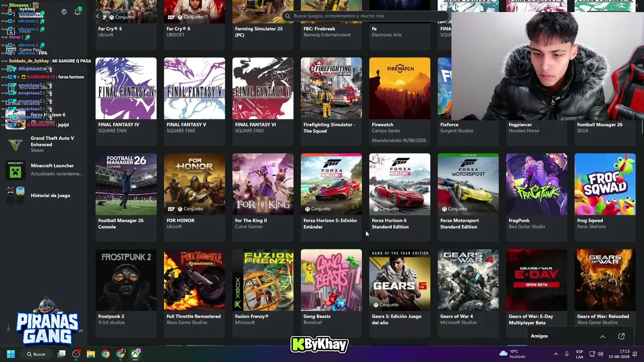Open Grand Theft Auto V sidebar icon

click(x=16, y=145)
